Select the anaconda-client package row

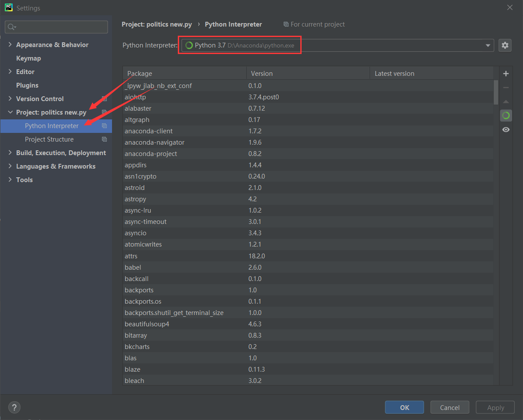coord(308,131)
